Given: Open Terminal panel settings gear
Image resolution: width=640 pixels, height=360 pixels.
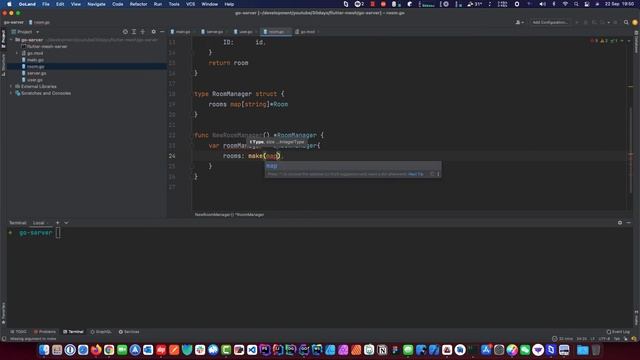Looking at the screenshot, I should (x=620, y=223).
